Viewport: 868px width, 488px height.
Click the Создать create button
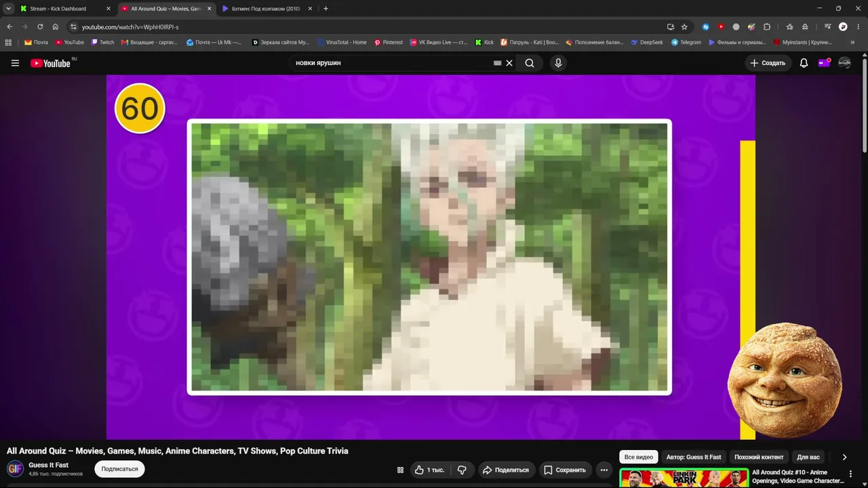[768, 63]
